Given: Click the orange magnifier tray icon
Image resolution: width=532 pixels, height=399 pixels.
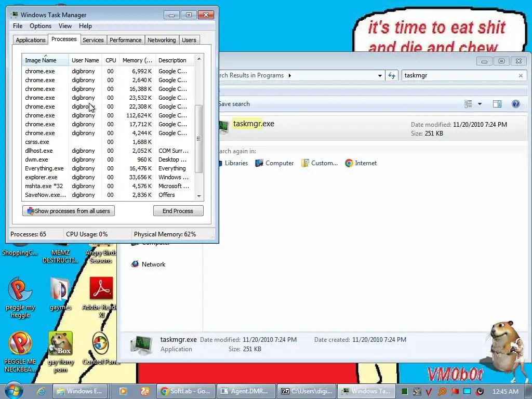Looking at the screenshot, I should (442, 392).
